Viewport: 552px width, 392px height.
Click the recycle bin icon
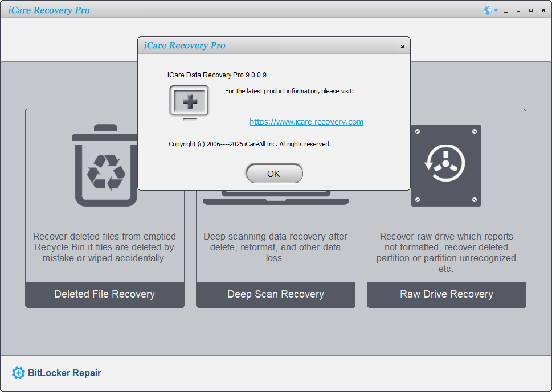click(x=105, y=165)
